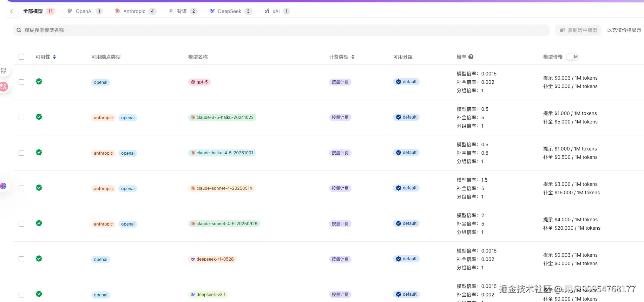Switch to the 智谱 vendor tab

(183, 11)
